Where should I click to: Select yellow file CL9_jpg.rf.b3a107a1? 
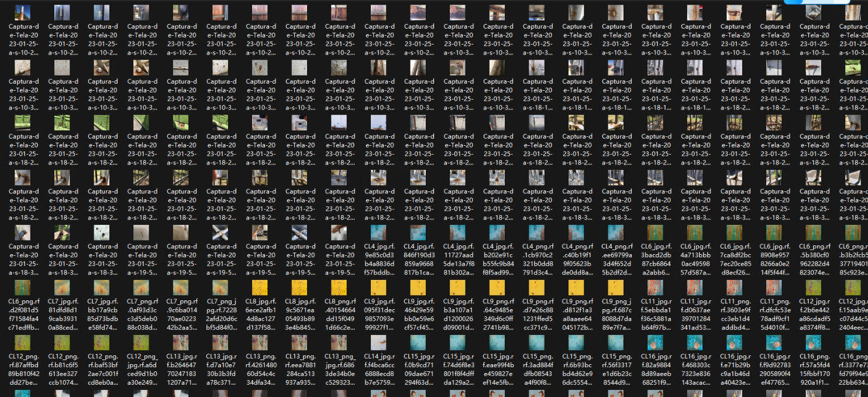(459, 288)
